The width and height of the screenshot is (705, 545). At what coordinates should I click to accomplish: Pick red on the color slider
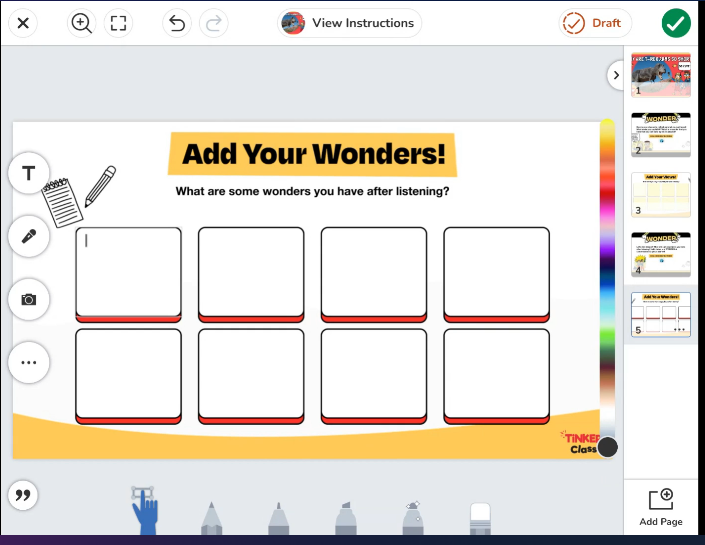(607, 193)
